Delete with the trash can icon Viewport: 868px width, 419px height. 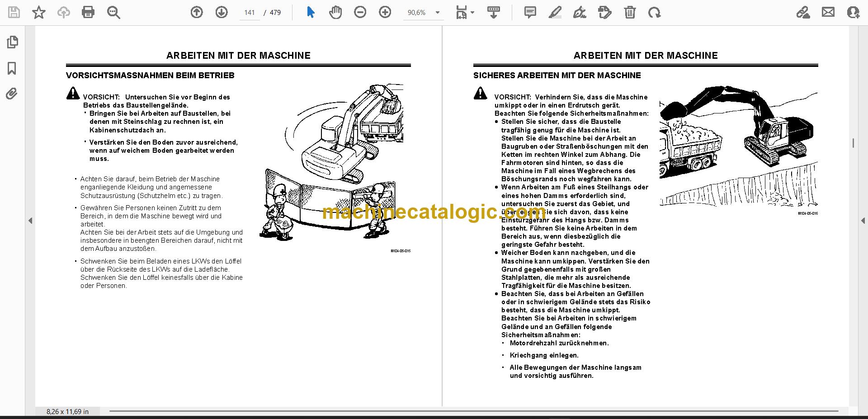pos(630,12)
